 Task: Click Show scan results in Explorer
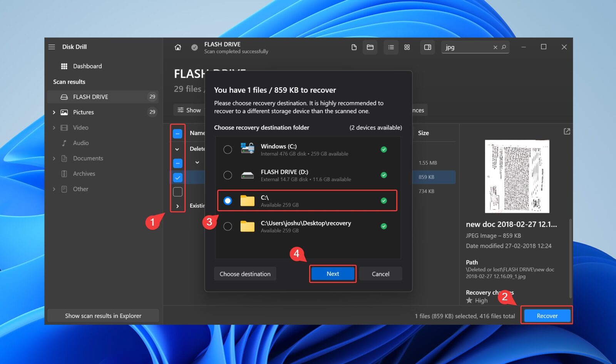103,316
